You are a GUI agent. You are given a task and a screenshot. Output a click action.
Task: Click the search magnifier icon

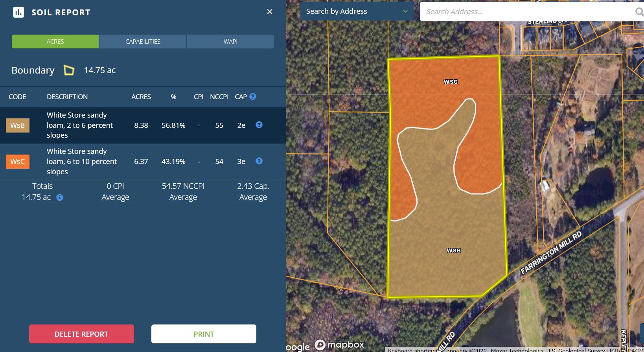639,12
